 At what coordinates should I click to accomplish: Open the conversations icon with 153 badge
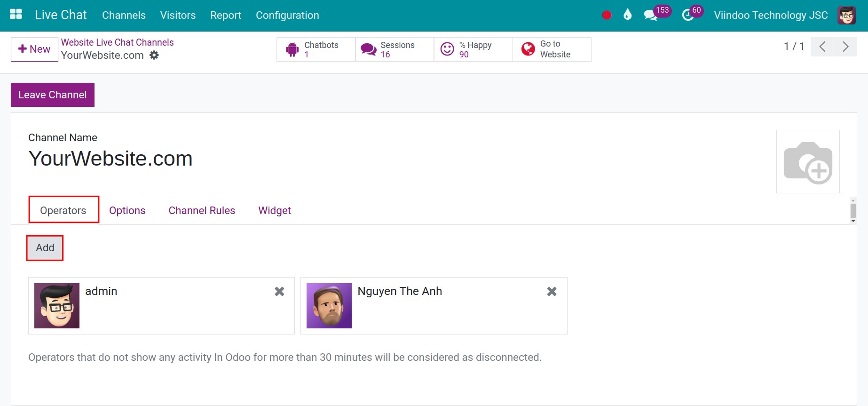(x=651, y=15)
